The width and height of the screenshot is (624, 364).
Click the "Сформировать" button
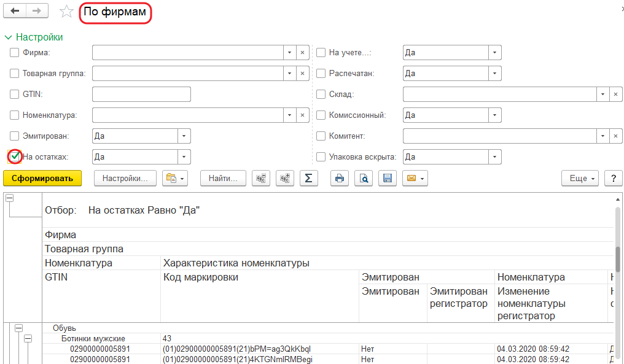point(42,179)
